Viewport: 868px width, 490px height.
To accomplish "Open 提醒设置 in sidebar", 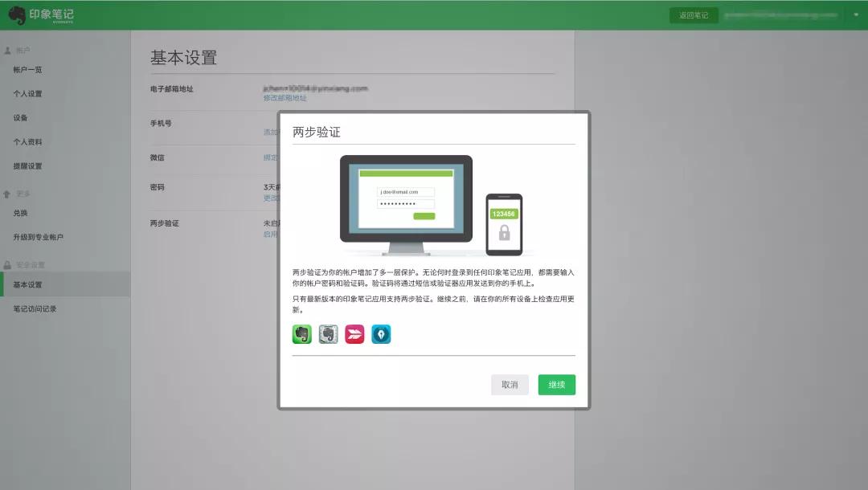I will (27, 166).
